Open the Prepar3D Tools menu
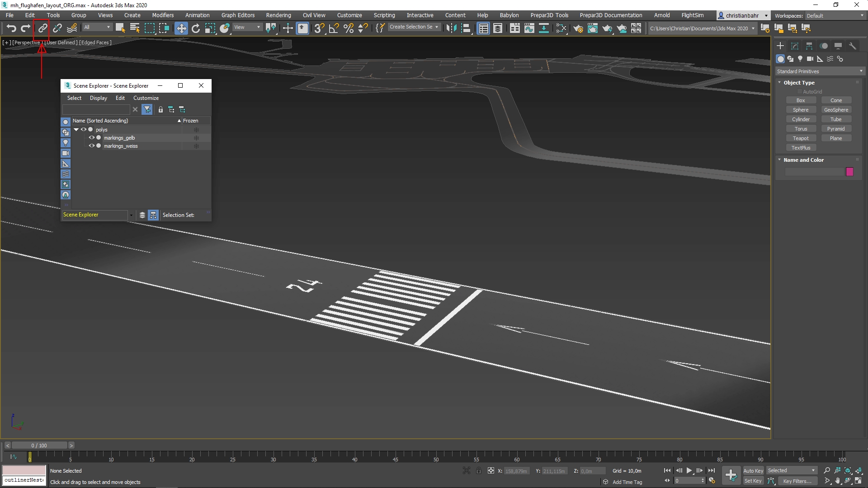The image size is (868, 488). (549, 15)
